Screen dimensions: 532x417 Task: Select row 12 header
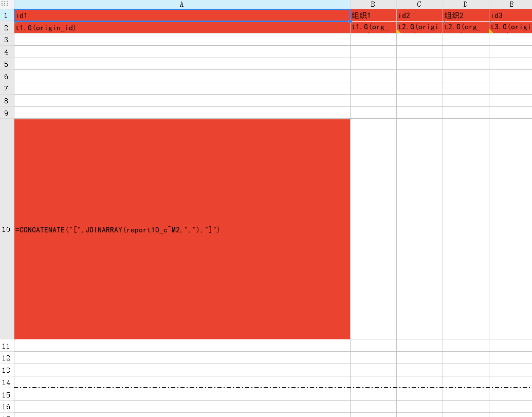click(x=7, y=358)
